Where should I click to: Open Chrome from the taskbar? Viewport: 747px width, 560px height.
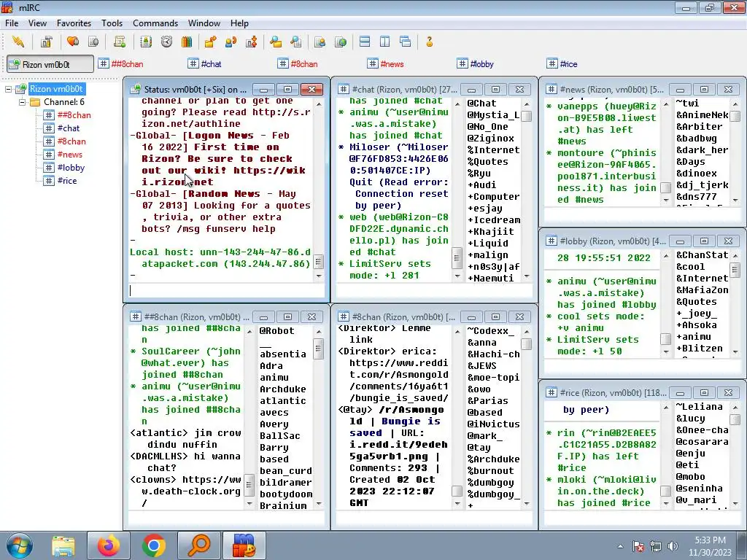(153, 545)
